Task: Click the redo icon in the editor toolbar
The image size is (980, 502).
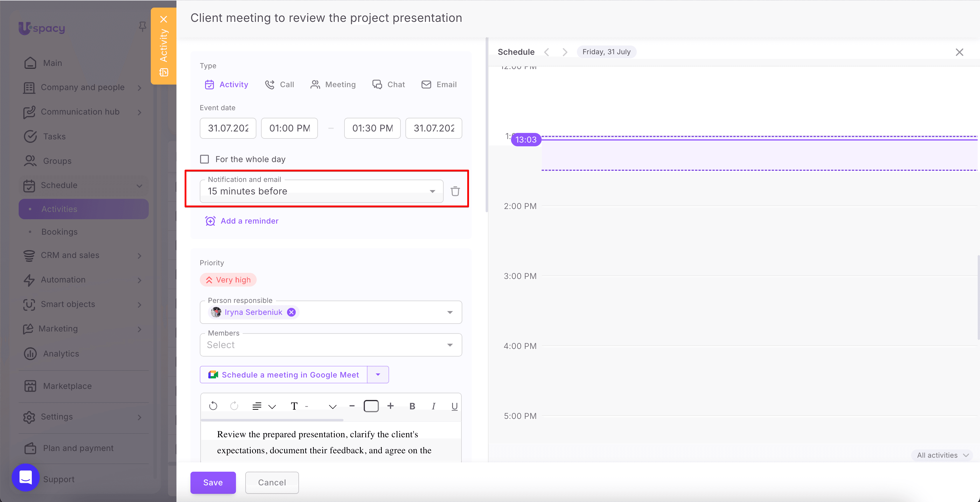Action: point(234,406)
